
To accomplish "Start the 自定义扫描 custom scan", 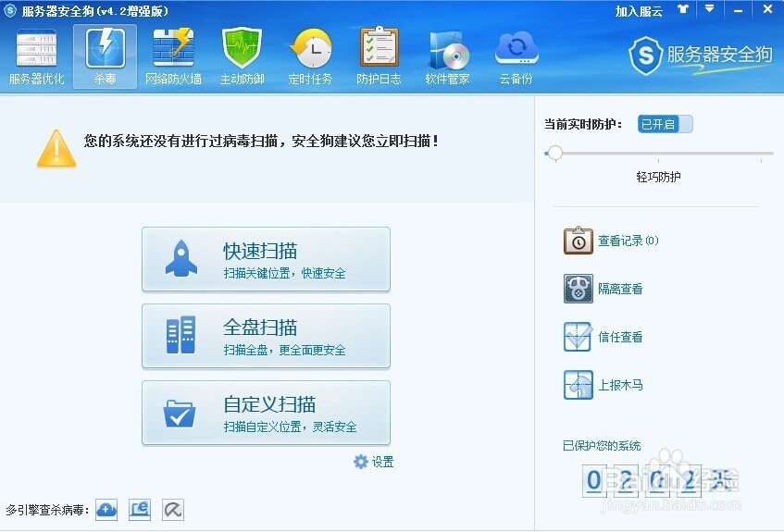I will click(266, 413).
